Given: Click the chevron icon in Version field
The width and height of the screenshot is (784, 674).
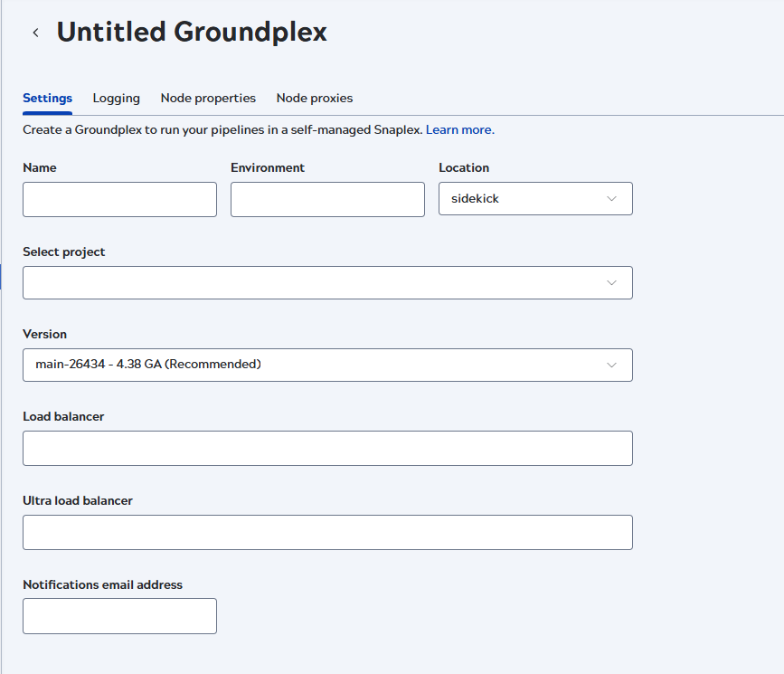Looking at the screenshot, I should (611, 365).
